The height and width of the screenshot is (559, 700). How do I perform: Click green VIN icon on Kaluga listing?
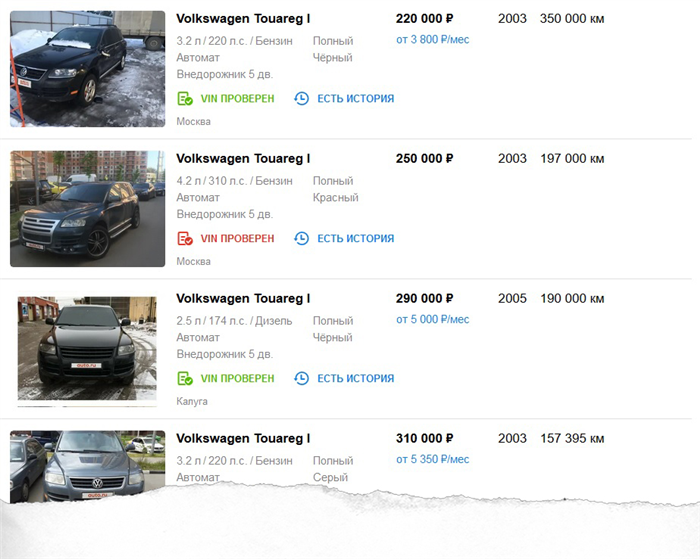click(185, 378)
